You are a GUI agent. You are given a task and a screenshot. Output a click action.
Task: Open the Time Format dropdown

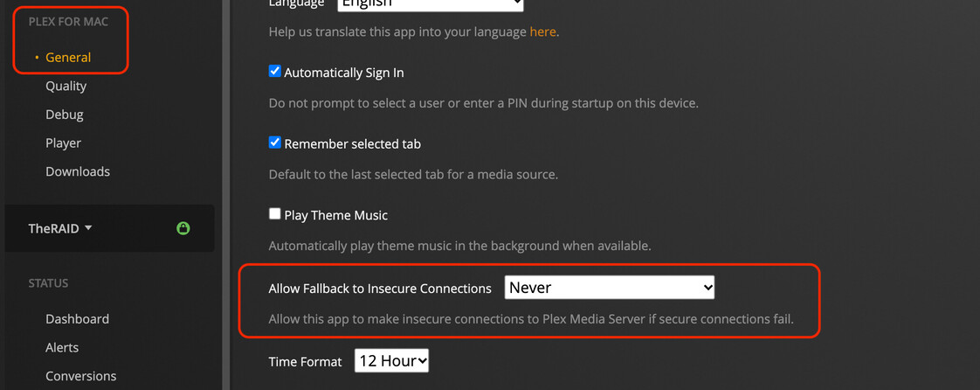pyautogui.click(x=391, y=360)
